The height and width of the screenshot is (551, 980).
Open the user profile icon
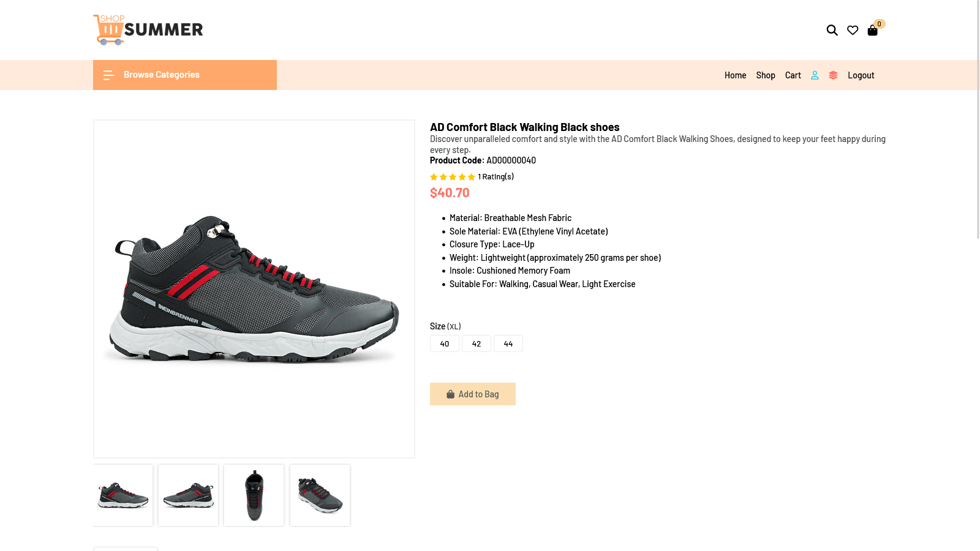coord(815,75)
